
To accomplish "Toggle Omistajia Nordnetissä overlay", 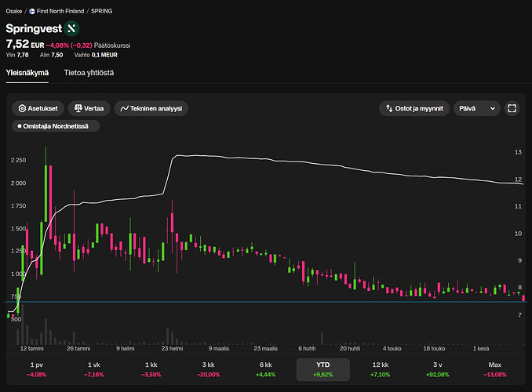I will pyautogui.click(x=56, y=126).
